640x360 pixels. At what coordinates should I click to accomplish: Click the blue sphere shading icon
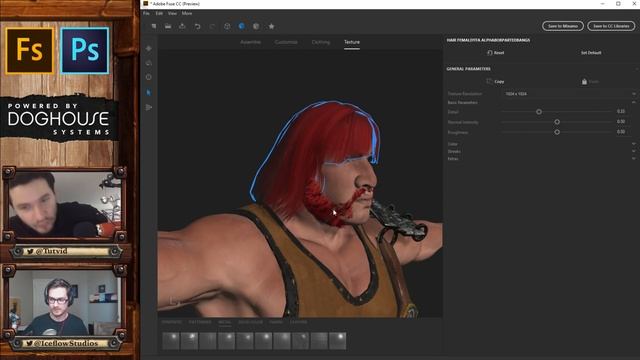(242, 26)
